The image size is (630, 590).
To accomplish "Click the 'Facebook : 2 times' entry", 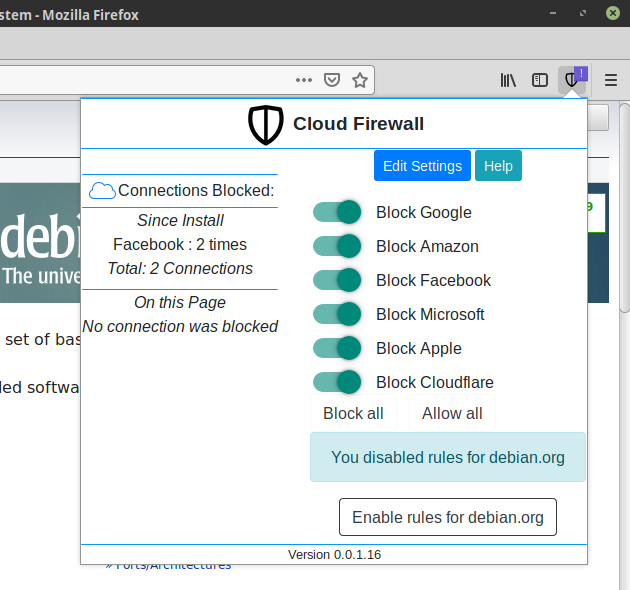I will [x=180, y=244].
